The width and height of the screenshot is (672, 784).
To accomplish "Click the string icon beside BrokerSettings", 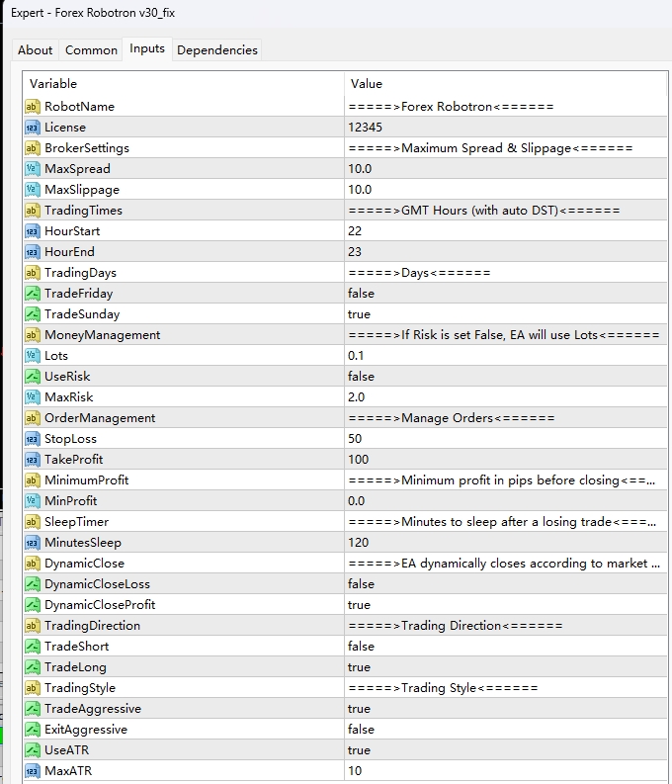I will coord(32,148).
